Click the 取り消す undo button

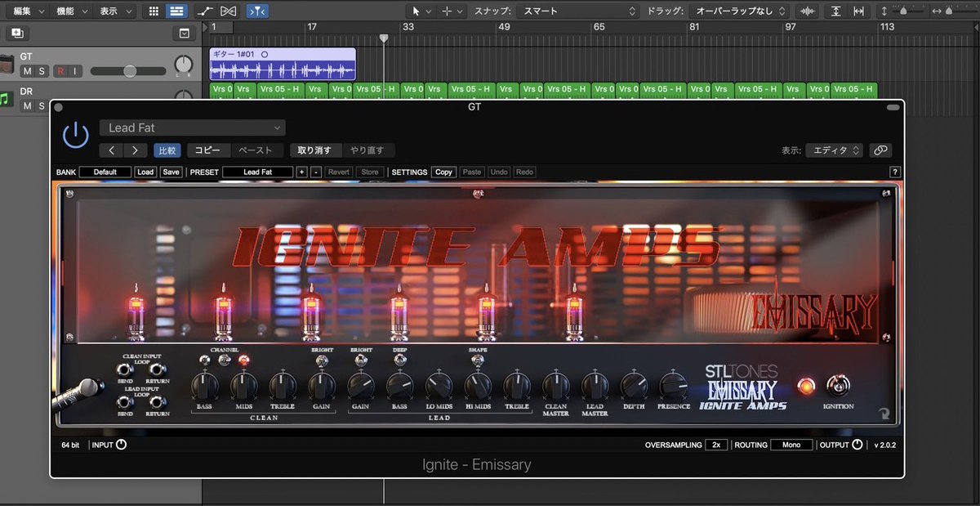pyautogui.click(x=314, y=150)
